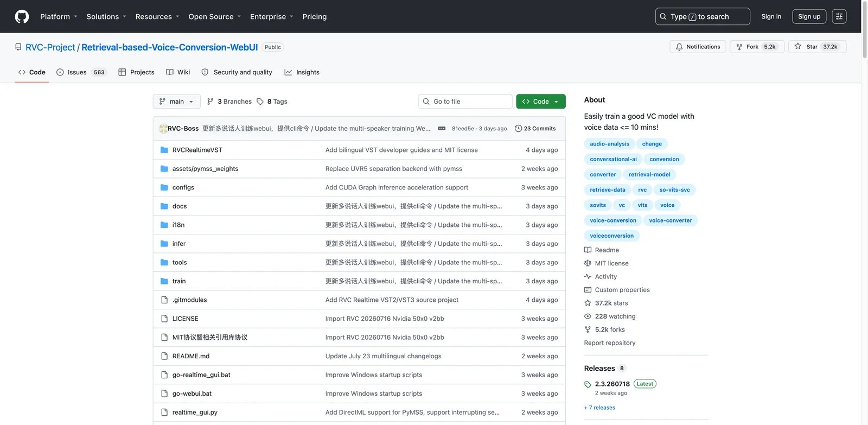Click the GitHub logo icon
This screenshot has height=425, width=868.
[22, 16]
